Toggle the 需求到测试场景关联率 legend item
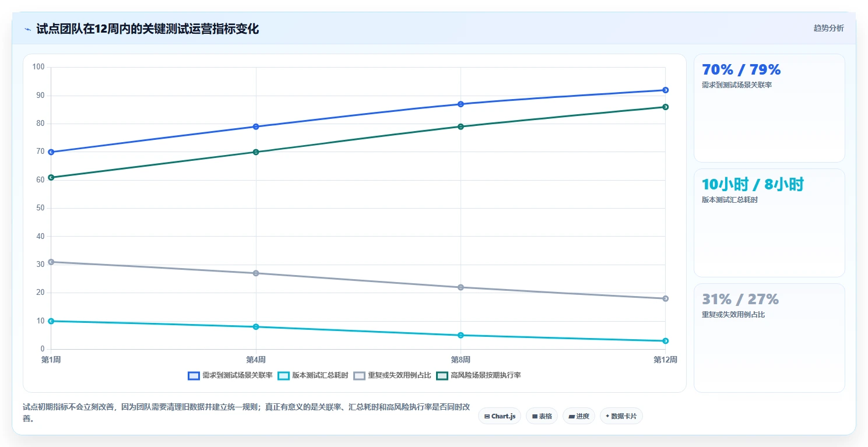The width and height of the screenshot is (868, 447). pos(230,375)
